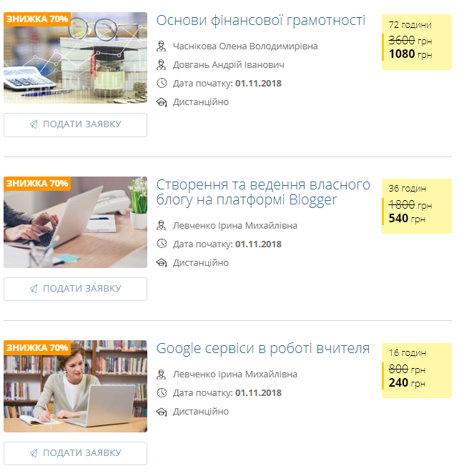Click person icon beside Довгань Андрій Іванович
The image size is (459, 476).
pyautogui.click(x=162, y=64)
